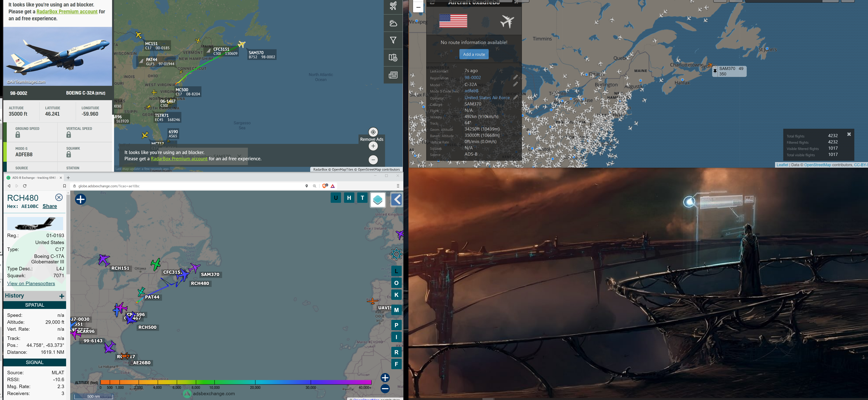
Task: Click Remove Ads on RadarBox map
Action: [372, 139]
